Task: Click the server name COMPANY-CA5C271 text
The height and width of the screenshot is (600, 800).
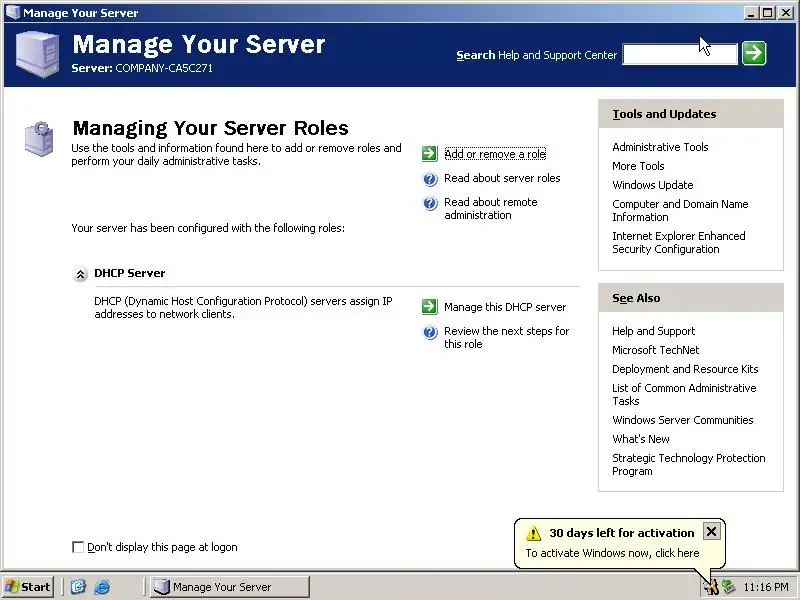Action: (164, 68)
